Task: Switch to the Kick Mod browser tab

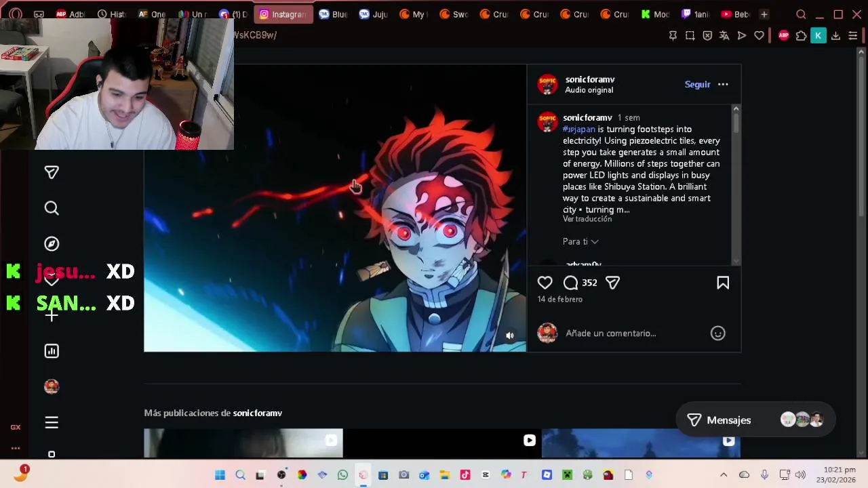Action: tap(655, 14)
